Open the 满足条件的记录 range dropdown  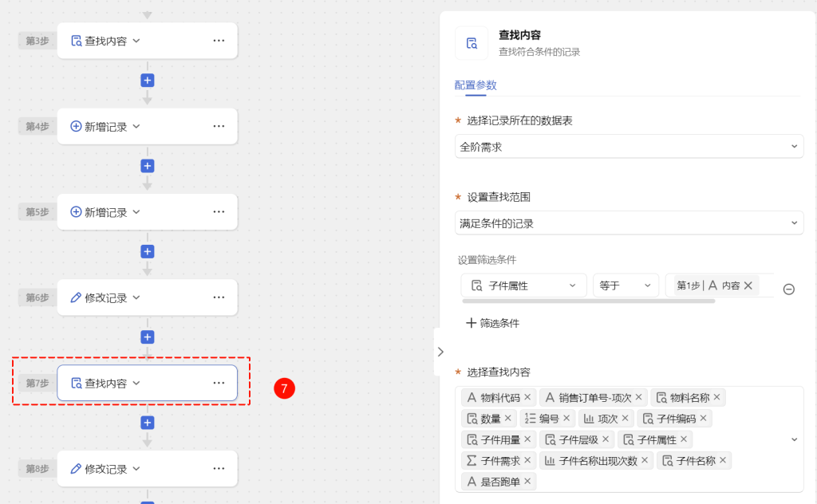tap(629, 223)
